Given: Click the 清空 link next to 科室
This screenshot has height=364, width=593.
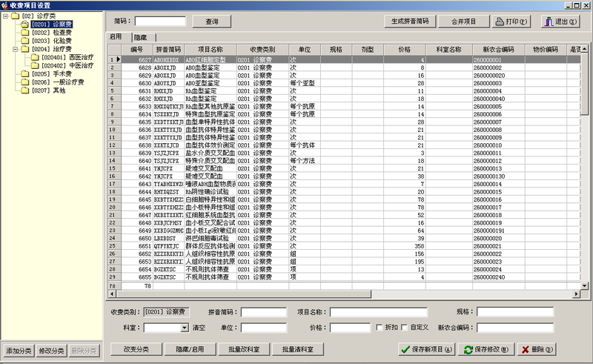Looking at the screenshot, I should coord(199,328).
